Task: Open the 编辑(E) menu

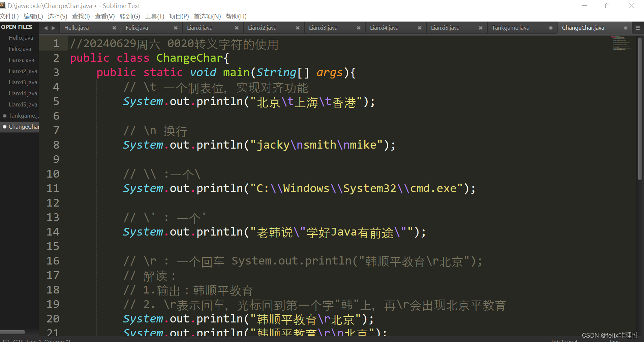Action: pos(33,16)
